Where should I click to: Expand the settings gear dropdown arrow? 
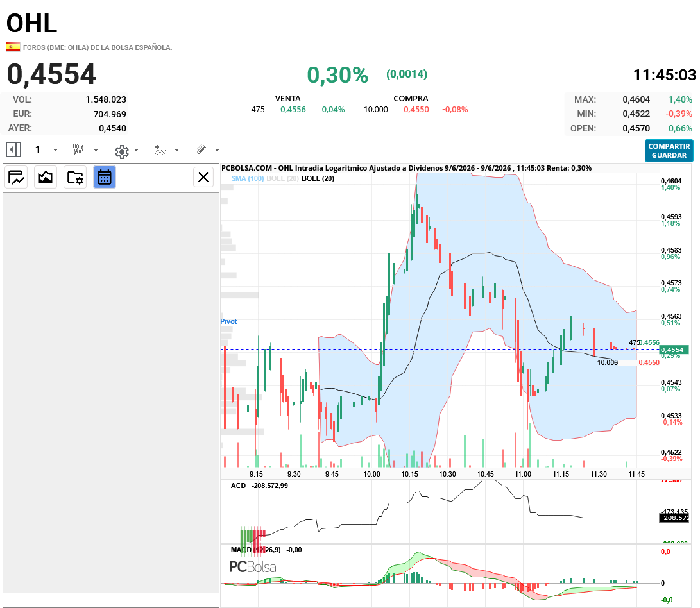(136, 150)
